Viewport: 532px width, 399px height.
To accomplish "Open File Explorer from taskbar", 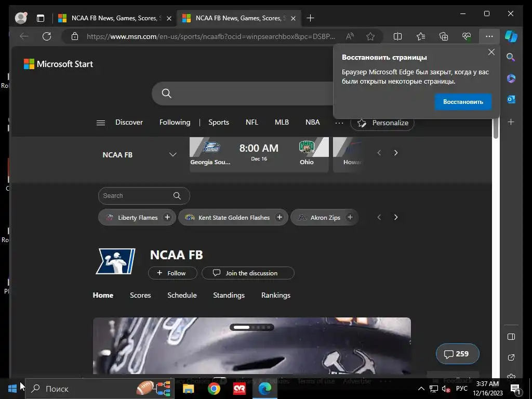I will tap(188, 389).
